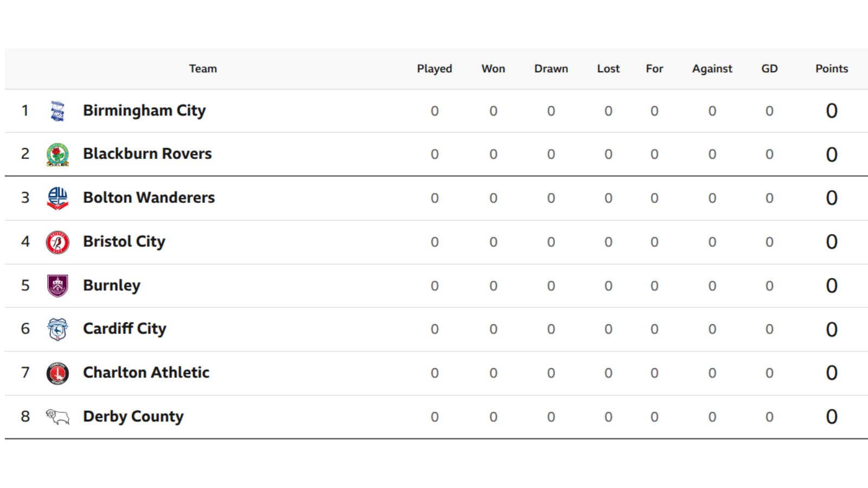
Task: Select the Burnley team name
Action: (x=112, y=286)
